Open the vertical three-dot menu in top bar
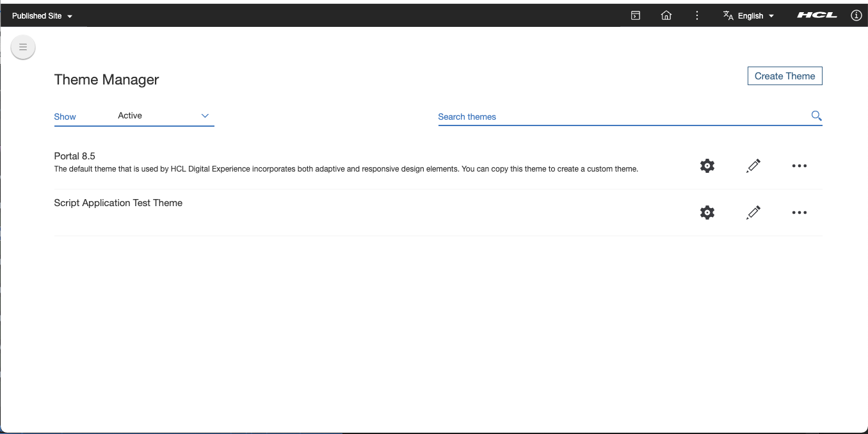Screen dimensions: 868x434 696,15
